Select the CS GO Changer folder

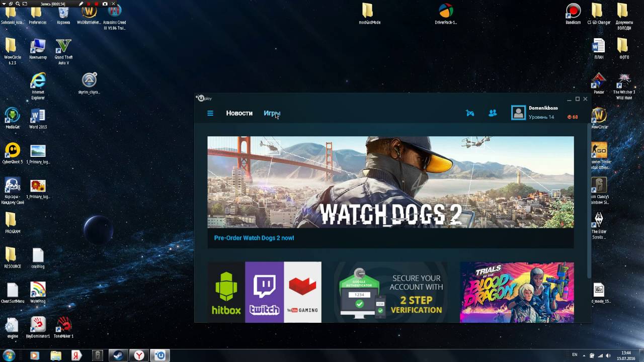point(599,14)
